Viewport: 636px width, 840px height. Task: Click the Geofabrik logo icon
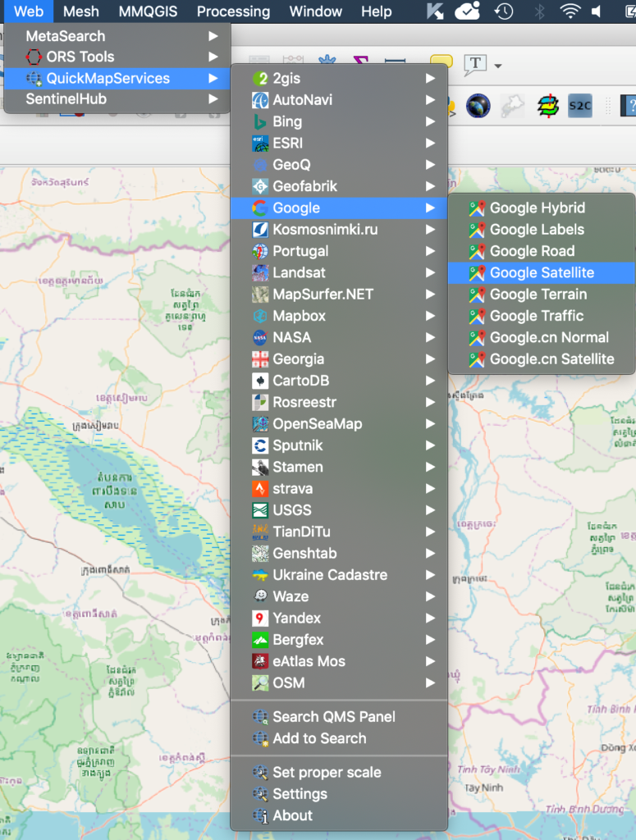click(260, 186)
